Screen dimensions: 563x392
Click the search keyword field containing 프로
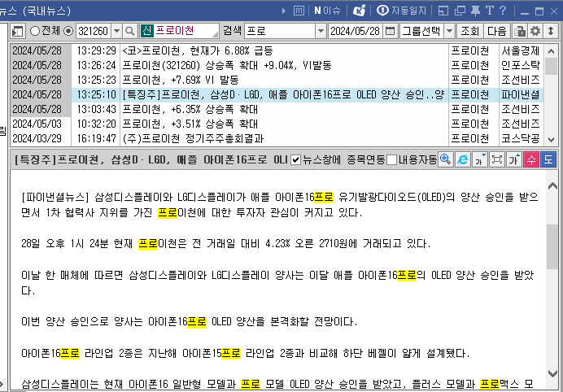click(x=281, y=31)
